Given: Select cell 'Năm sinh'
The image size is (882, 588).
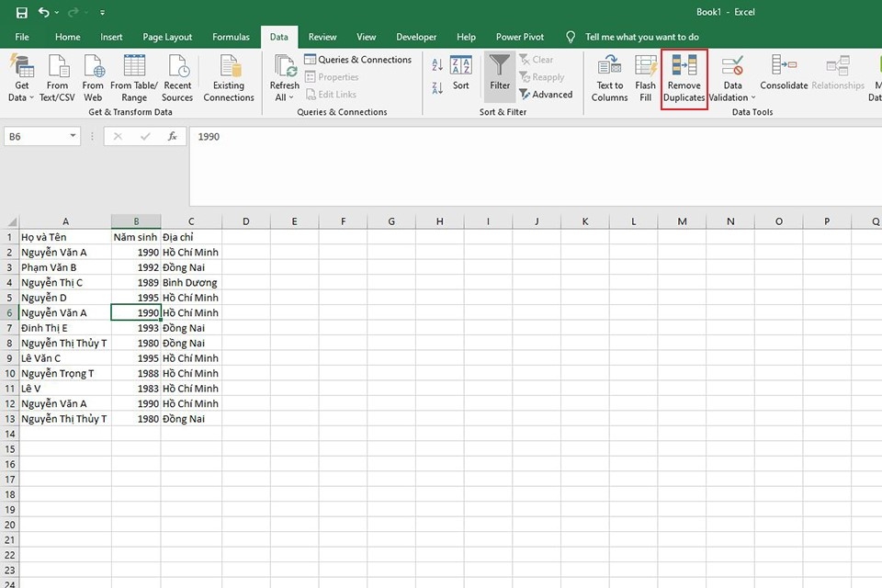Looking at the screenshot, I should [136, 237].
